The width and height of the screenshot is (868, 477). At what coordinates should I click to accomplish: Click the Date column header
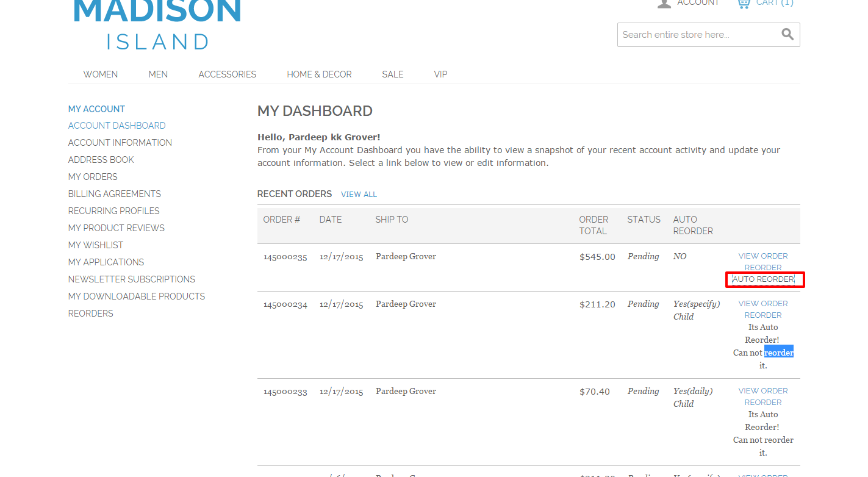tap(331, 220)
